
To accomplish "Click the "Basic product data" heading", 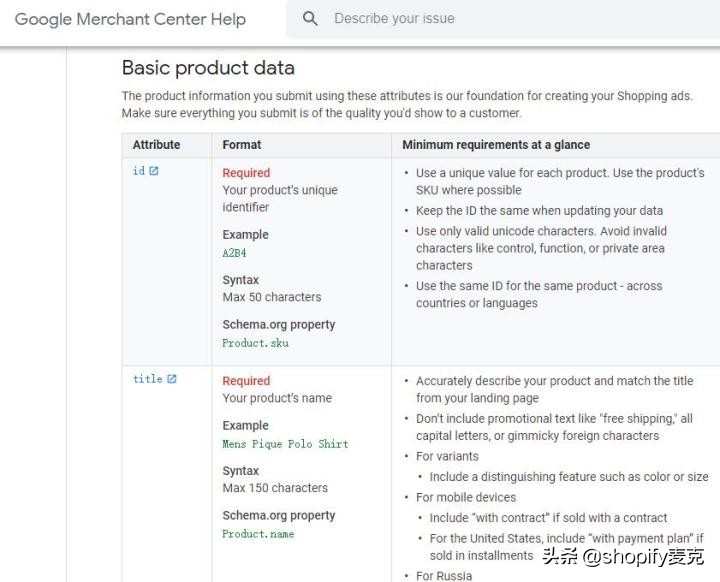I will pyautogui.click(x=208, y=68).
